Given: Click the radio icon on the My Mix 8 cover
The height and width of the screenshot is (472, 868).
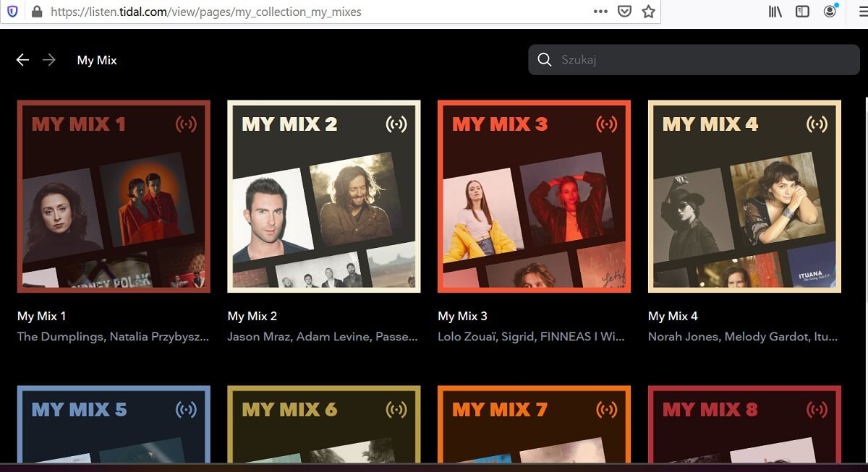Looking at the screenshot, I should [817, 409].
